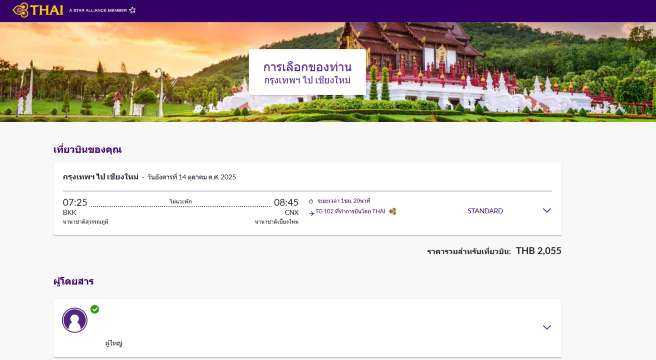656x360 pixels.
Task: Select the departure time 07:25
Action: click(75, 203)
